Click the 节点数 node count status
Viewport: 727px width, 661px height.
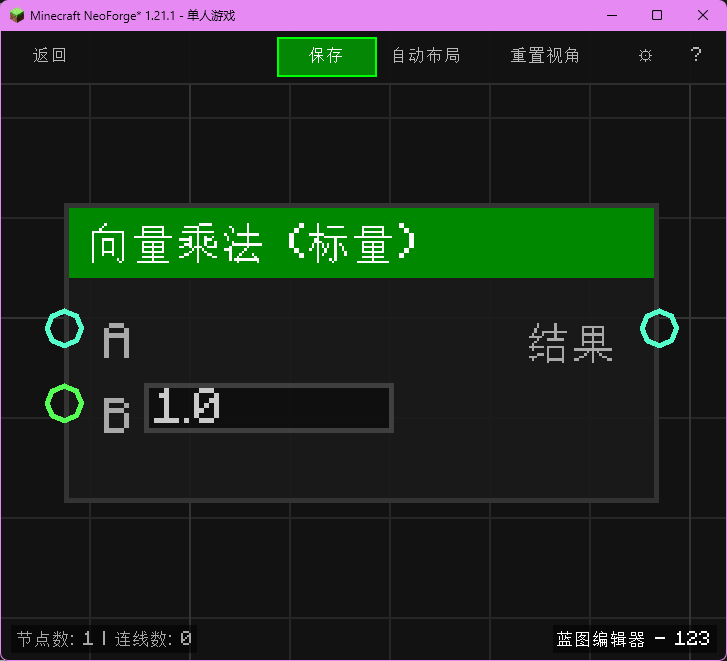55,638
